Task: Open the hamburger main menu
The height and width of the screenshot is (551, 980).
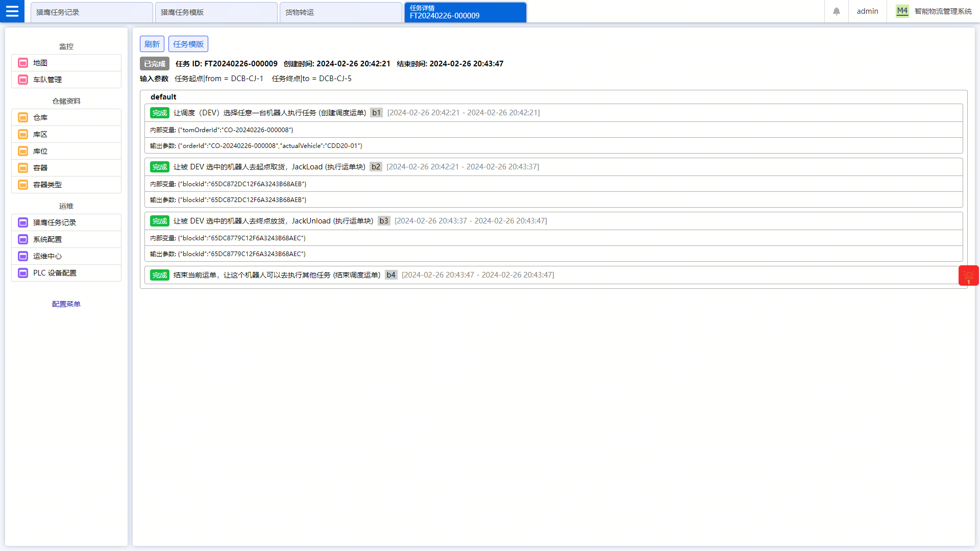Action: click(12, 11)
